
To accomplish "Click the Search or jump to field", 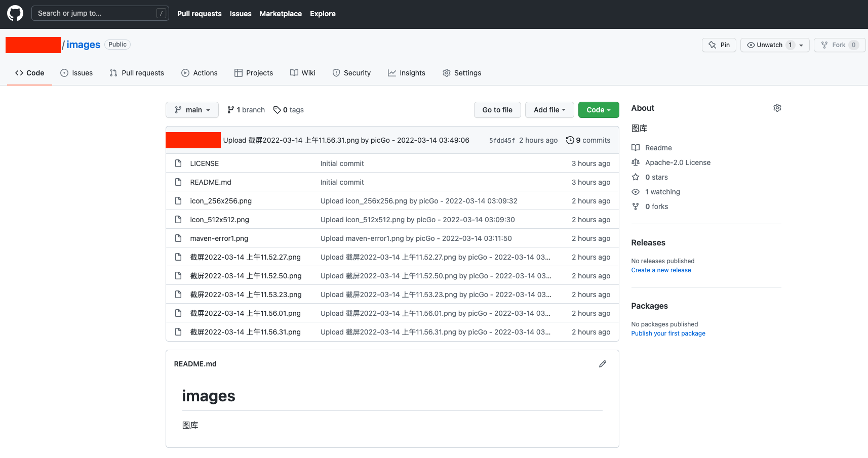I will click(100, 13).
